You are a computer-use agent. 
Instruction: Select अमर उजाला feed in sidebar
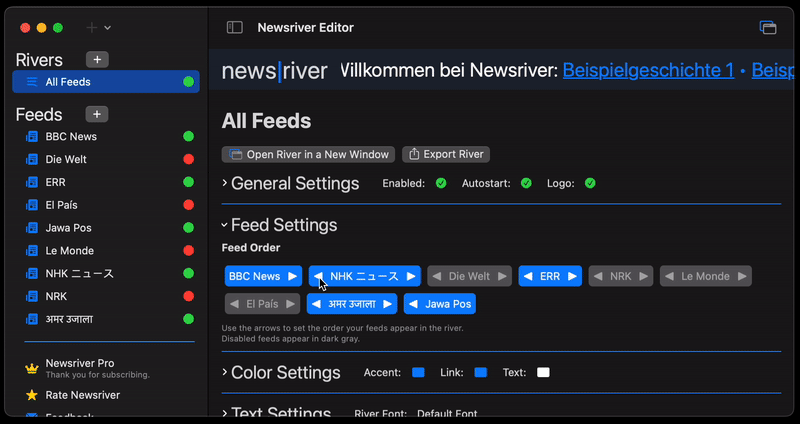click(x=106, y=319)
